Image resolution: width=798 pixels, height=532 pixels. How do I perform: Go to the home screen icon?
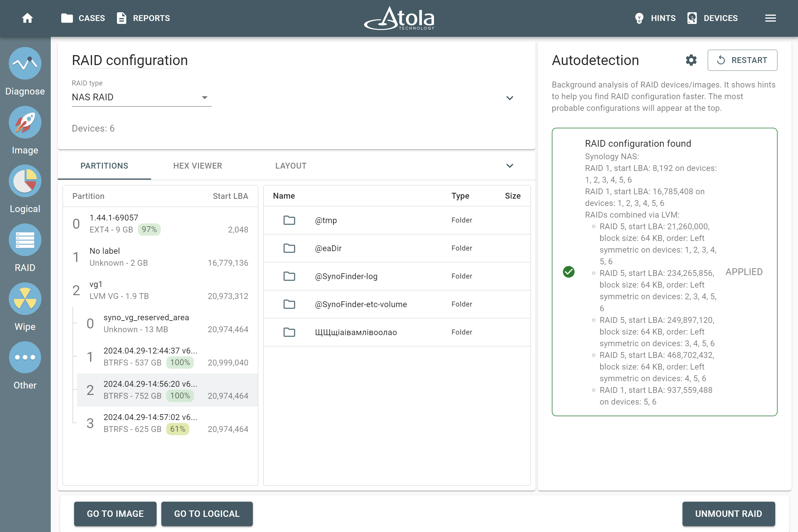pos(27,18)
